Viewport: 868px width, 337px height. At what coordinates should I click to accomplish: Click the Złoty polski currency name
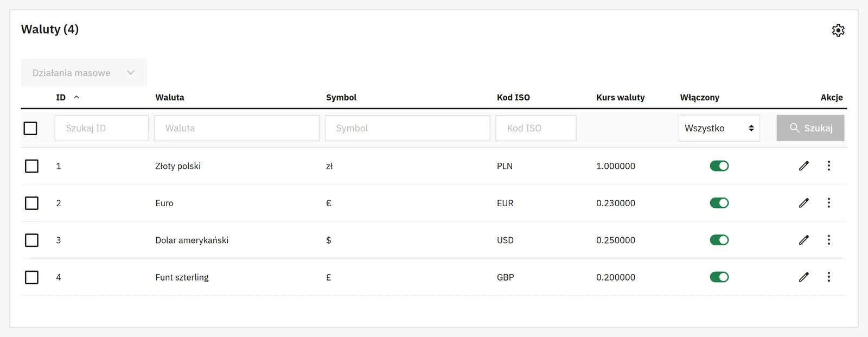(x=178, y=166)
